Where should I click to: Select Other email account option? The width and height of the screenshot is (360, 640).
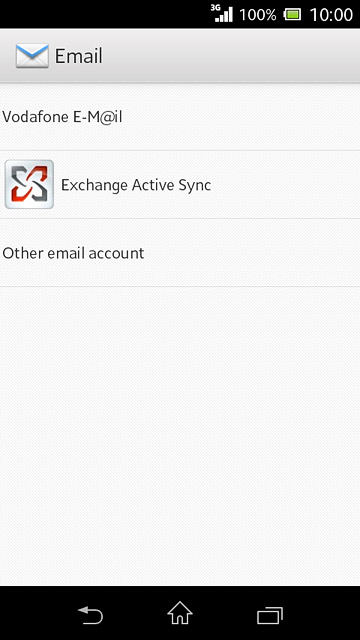coord(180,253)
